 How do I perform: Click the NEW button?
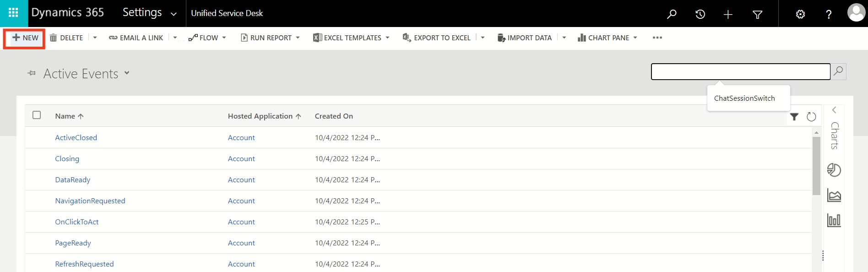click(25, 38)
